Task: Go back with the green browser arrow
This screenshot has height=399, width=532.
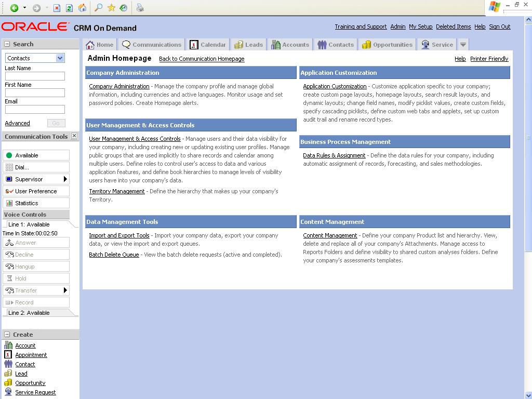Action: point(14,8)
